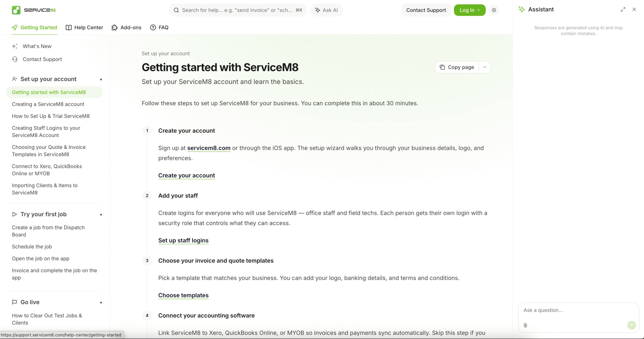Viewport: 644px width, 339px height.
Task: Switch to the Help Center tab
Action: tap(84, 27)
